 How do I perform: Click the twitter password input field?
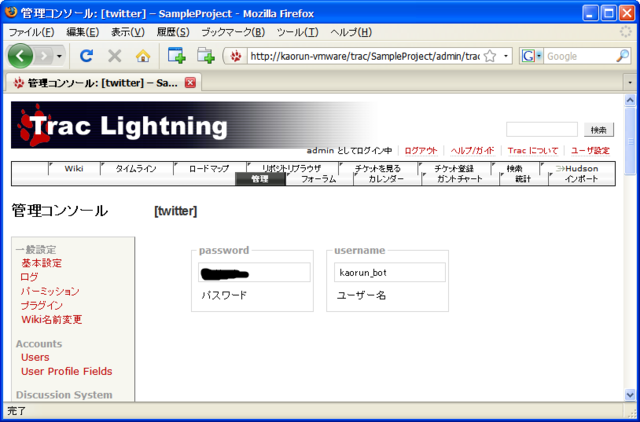tap(254, 272)
